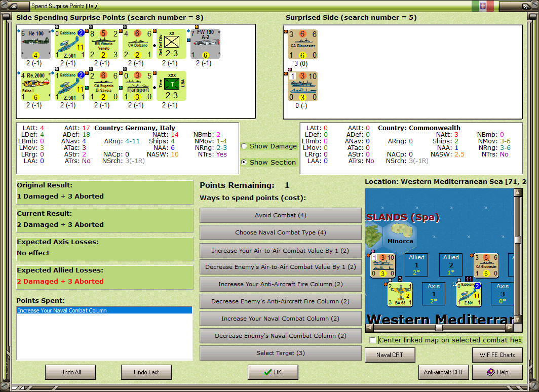Click the Axis 3 sea-box marker on map
The image size is (539, 392).
(503, 294)
